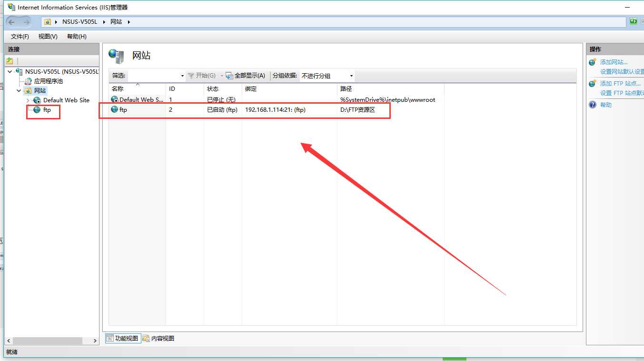The width and height of the screenshot is (644, 361).
Task: Click the %SystemDrive%\inetpub\wwwroot path cell
Action: [388, 100]
